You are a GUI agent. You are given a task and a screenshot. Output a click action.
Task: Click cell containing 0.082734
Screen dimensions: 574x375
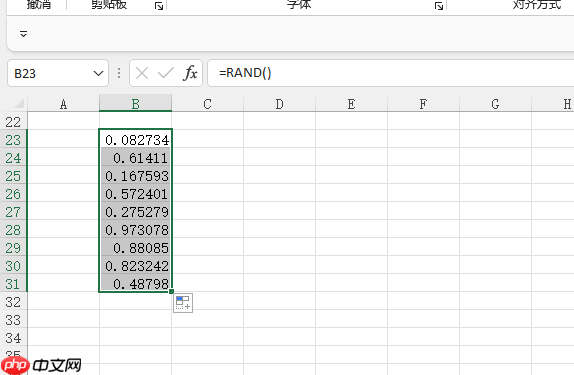135,140
